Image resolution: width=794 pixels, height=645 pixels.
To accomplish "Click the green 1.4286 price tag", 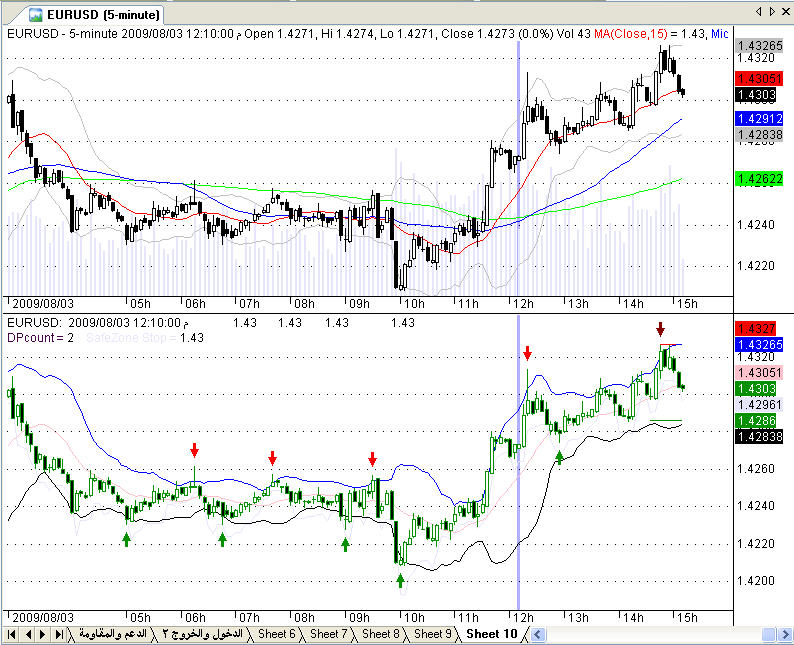I will tap(756, 421).
